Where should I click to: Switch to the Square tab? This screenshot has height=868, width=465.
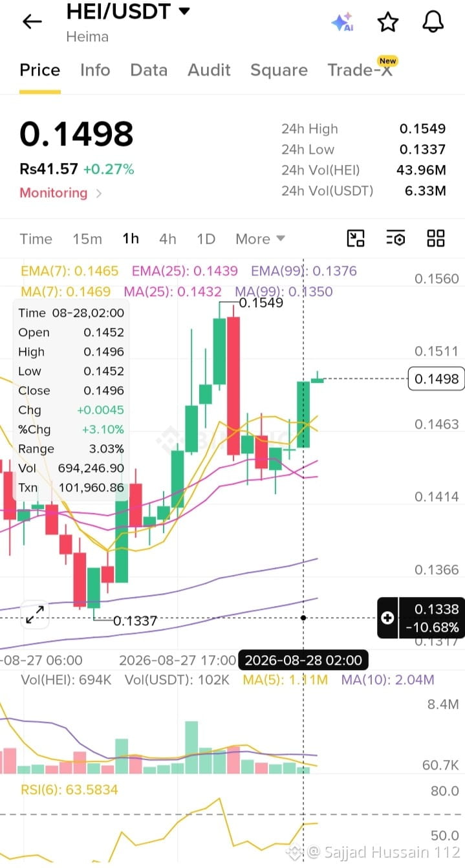279,70
